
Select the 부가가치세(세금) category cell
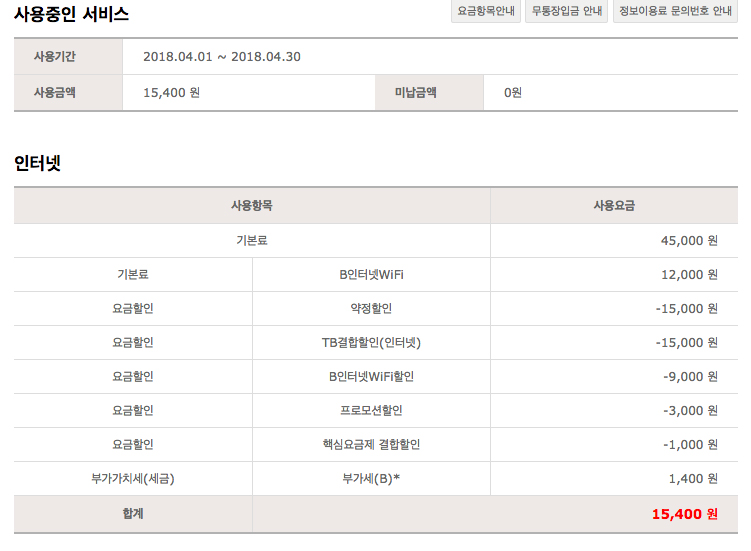coord(133,478)
